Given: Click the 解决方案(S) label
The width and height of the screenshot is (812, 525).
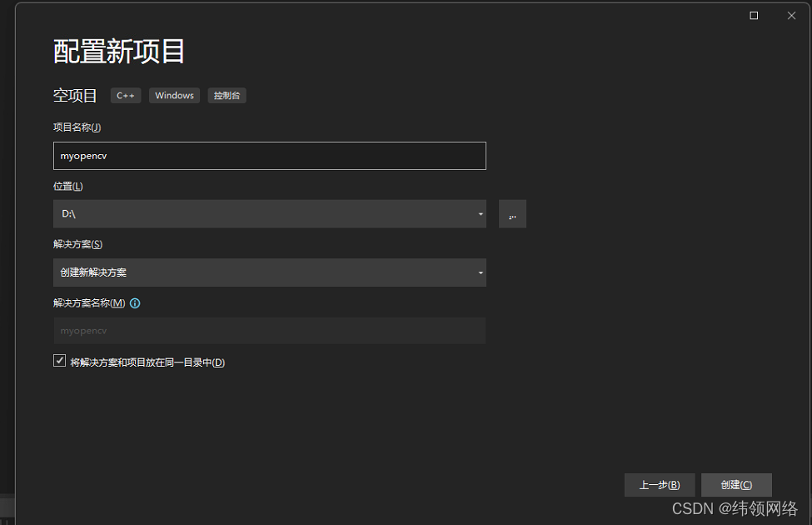Looking at the screenshot, I should tap(77, 244).
